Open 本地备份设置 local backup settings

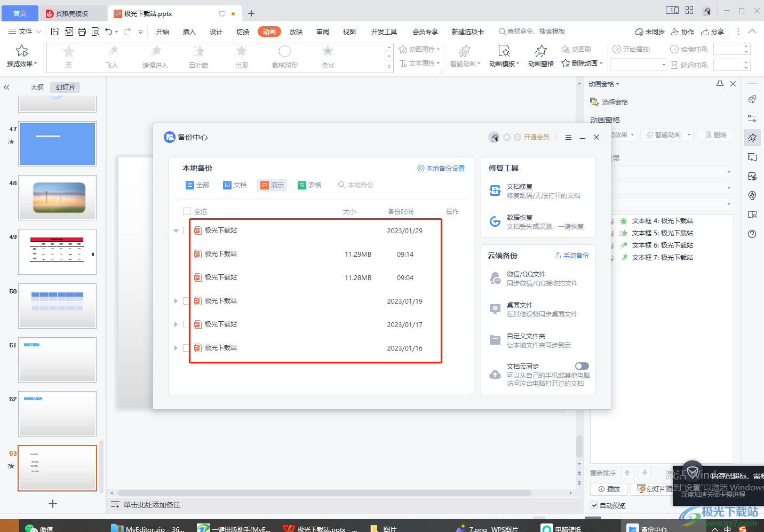pyautogui.click(x=441, y=168)
